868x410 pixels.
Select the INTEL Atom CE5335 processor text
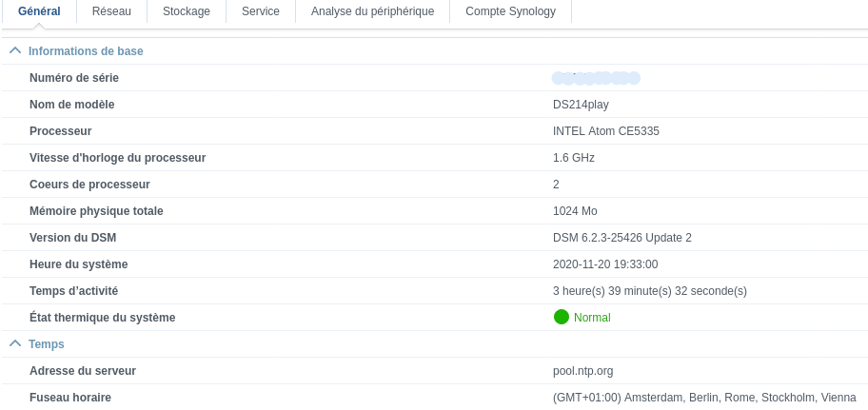[x=605, y=131]
